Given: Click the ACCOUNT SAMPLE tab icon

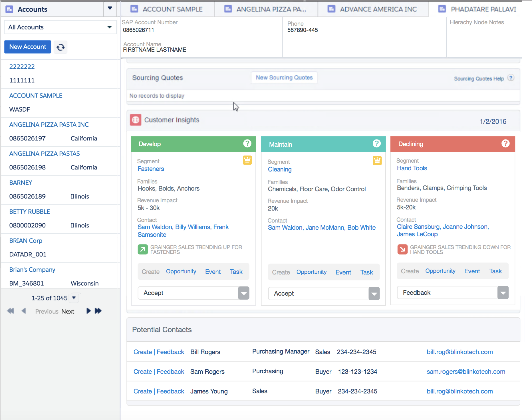Looking at the screenshot, I should tap(134, 9).
